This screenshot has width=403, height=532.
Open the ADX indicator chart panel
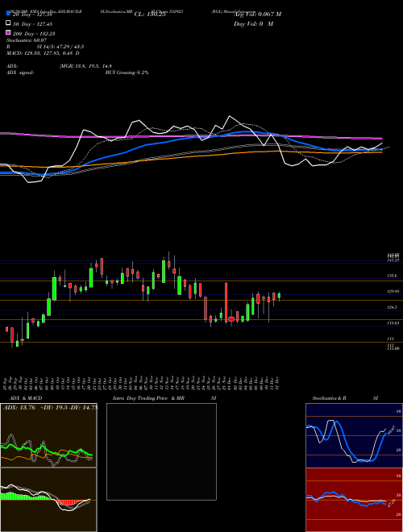[48, 435]
